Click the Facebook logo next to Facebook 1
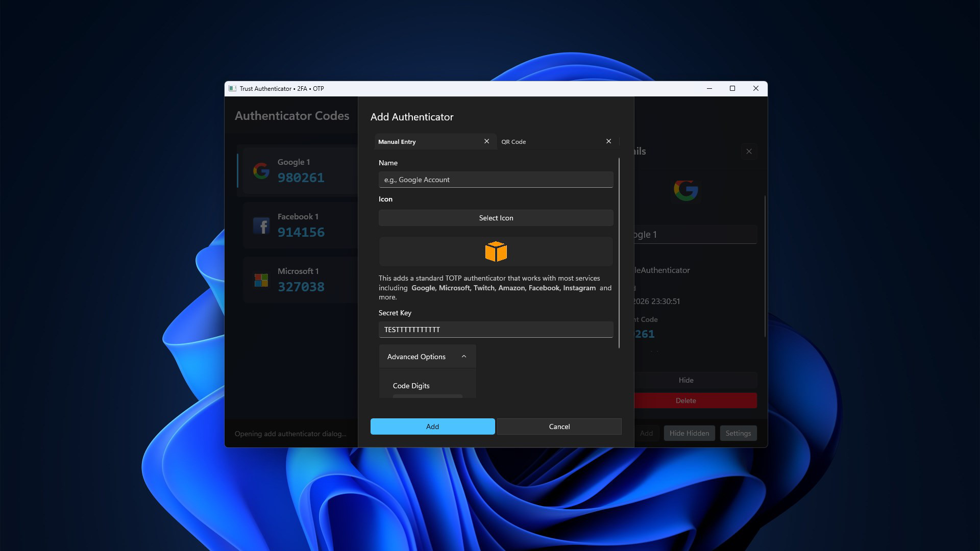980x551 pixels. (x=261, y=226)
